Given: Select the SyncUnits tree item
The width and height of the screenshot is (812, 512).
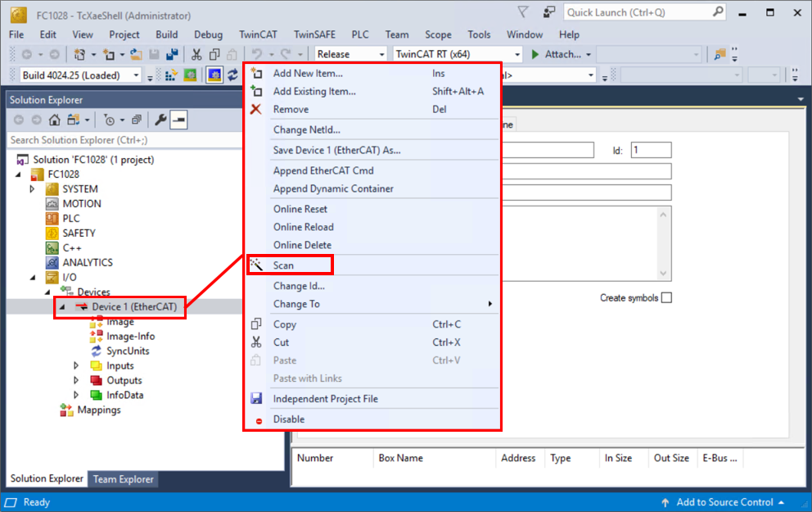Looking at the screenshot, I should (x=128, y=351).
